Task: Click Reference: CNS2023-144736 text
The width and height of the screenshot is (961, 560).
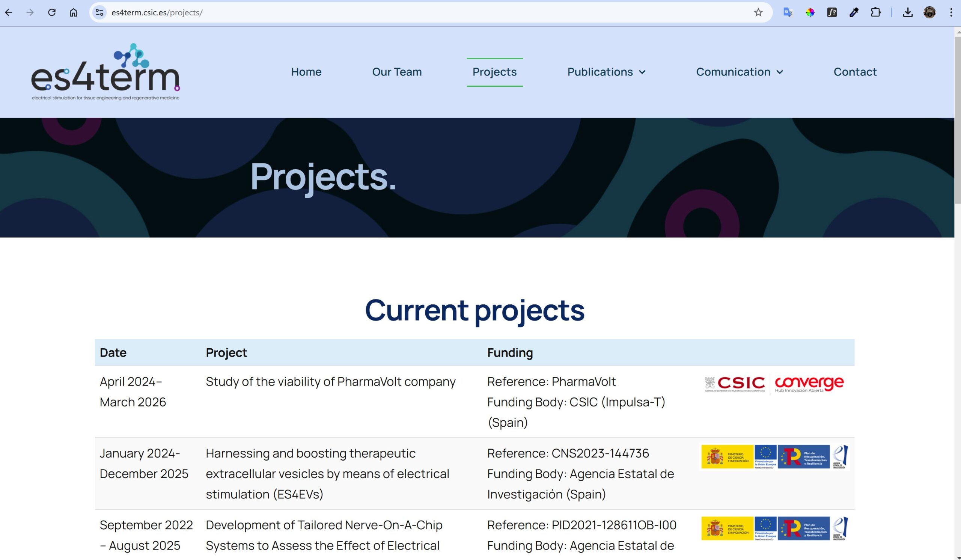Action: 568,453
